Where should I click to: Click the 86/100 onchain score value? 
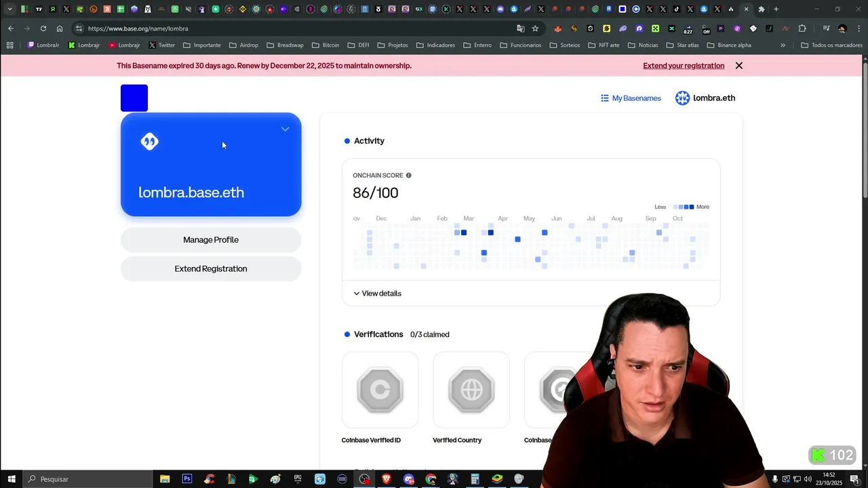376,193
